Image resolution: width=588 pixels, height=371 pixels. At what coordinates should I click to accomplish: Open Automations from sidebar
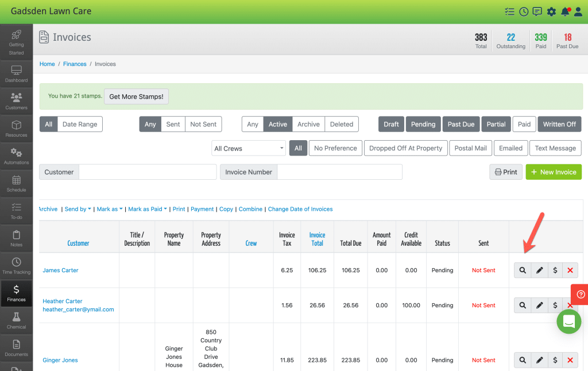(16, 156)
